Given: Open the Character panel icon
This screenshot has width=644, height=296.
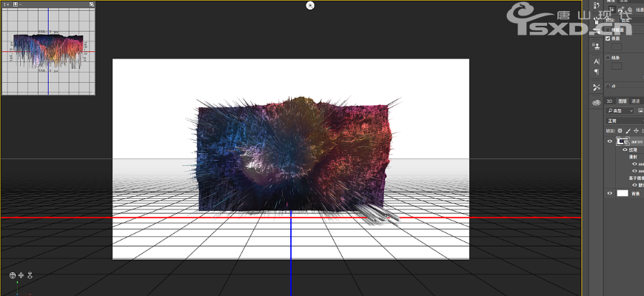Looking at the screenshot, I should click(x=597, y=61).
